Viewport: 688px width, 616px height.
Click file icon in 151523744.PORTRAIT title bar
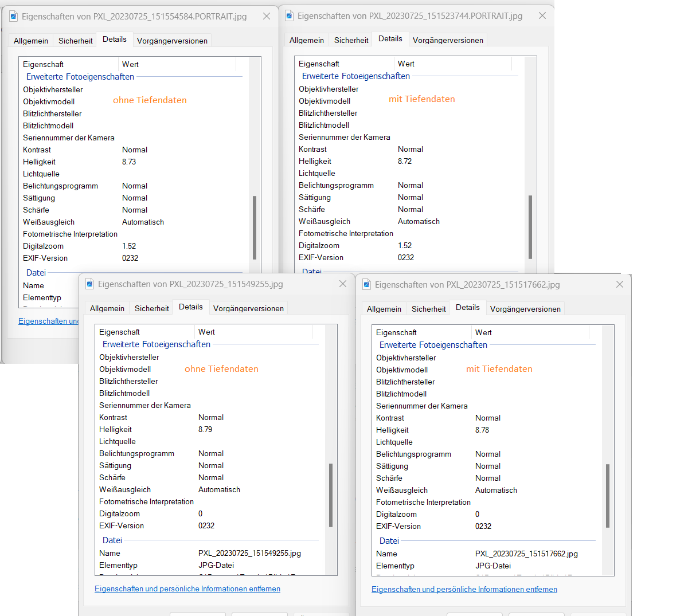coord(290,15)
